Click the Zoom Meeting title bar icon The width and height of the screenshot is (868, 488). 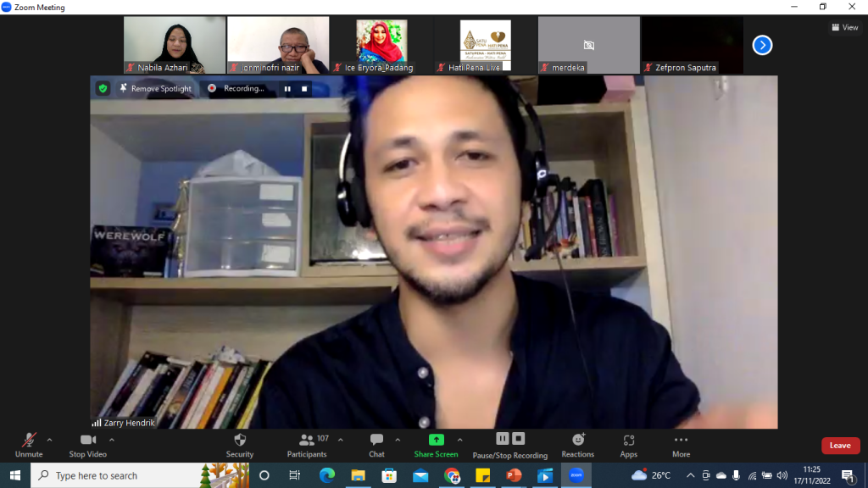[6, 7]
